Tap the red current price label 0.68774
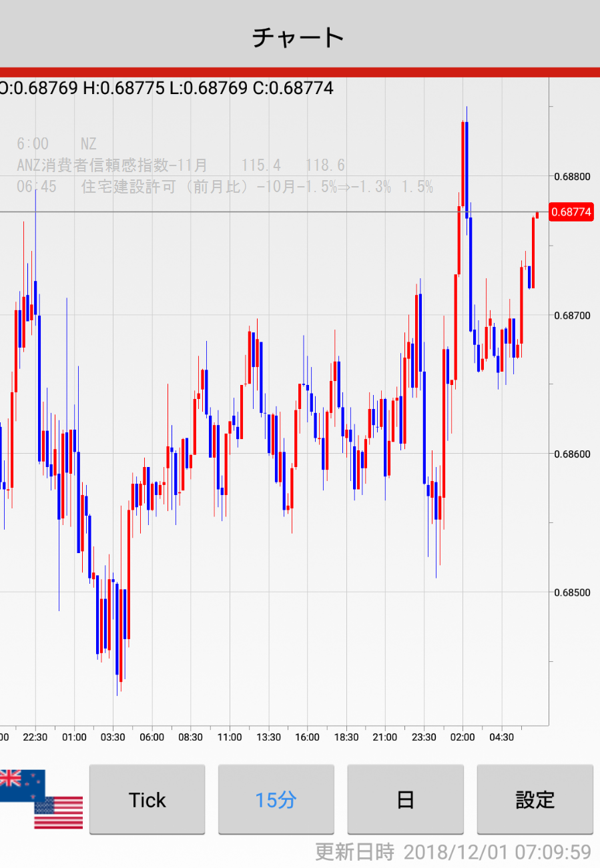The height and width of the screenshot is (868, 600). coord(571,212)
